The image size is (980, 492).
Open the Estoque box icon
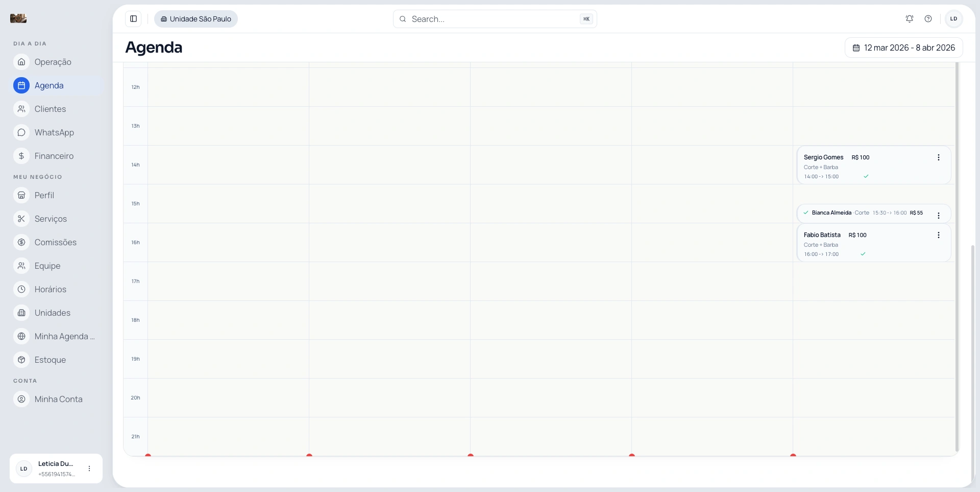point(21,360)
